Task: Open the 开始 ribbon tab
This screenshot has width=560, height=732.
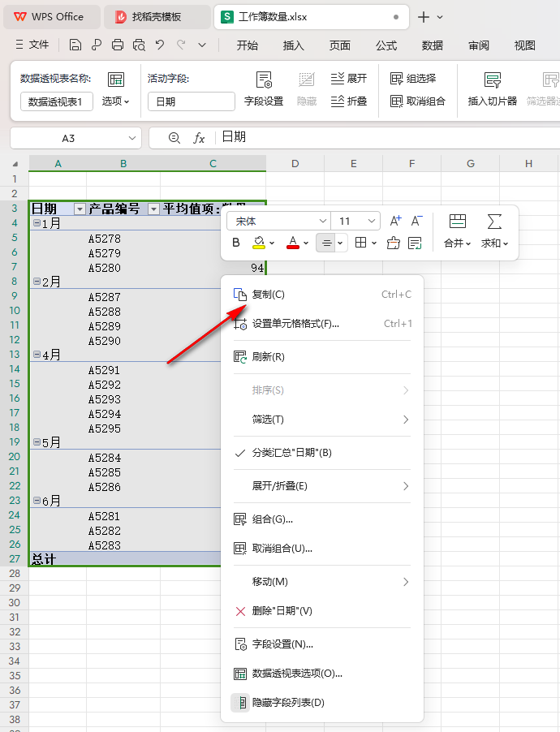Action: tap(247, 45)
